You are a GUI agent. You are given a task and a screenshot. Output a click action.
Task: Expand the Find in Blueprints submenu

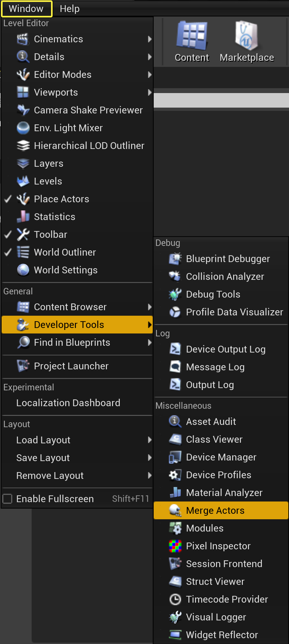point(150,343)
